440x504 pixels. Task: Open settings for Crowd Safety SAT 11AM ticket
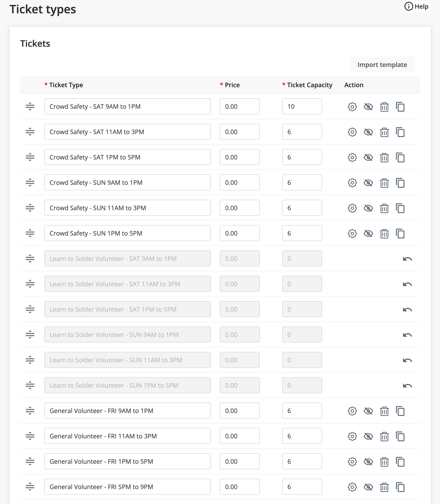coord(352,132)
